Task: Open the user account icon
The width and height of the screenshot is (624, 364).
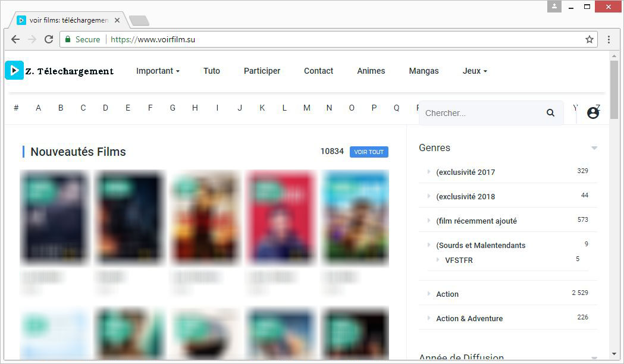Action: click(593, 113)
